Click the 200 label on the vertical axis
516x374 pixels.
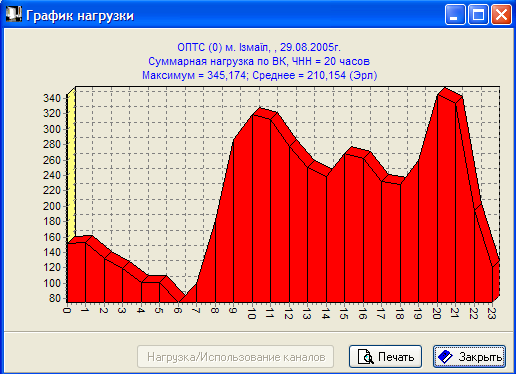[52, 206]
